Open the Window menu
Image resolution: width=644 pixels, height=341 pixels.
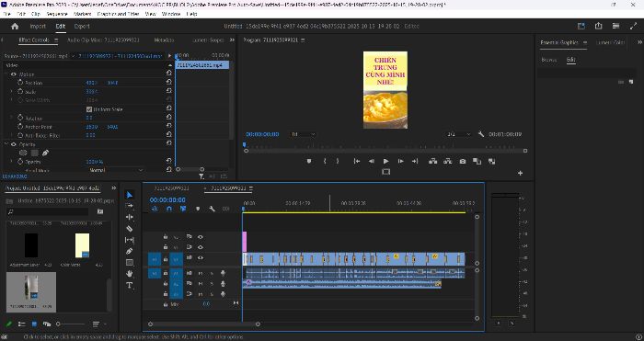click(x=171, y=14)
